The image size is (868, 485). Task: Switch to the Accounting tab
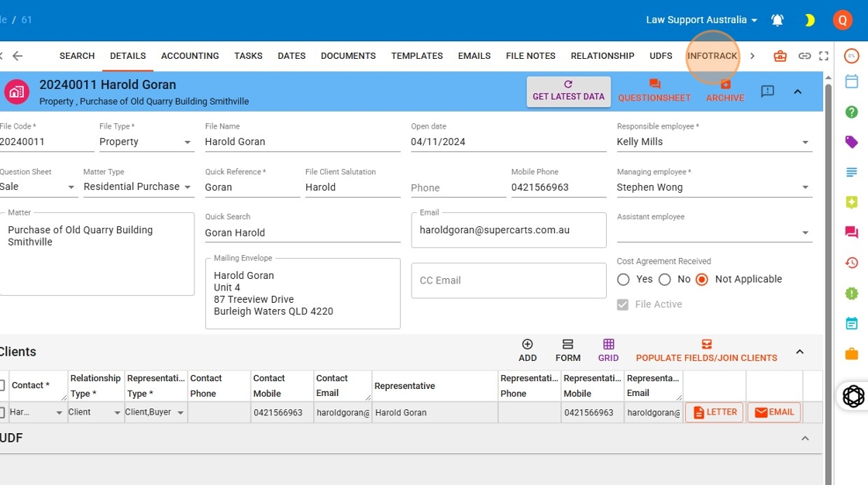(x=190, y=56)
